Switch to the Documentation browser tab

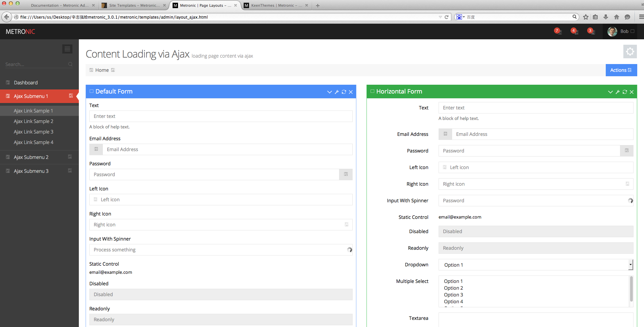click(x=60, y=5)
